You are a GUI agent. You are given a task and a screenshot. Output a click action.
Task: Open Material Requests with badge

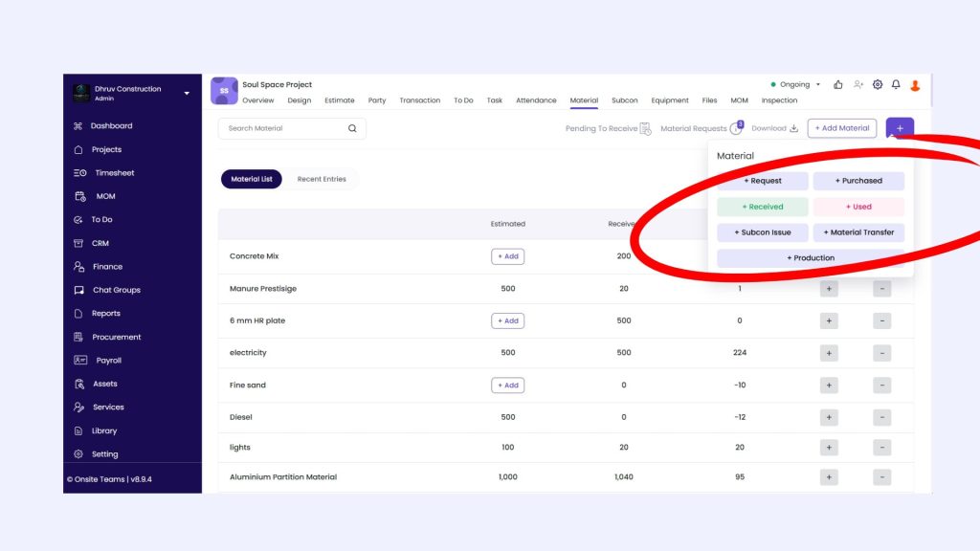point(701,128)
